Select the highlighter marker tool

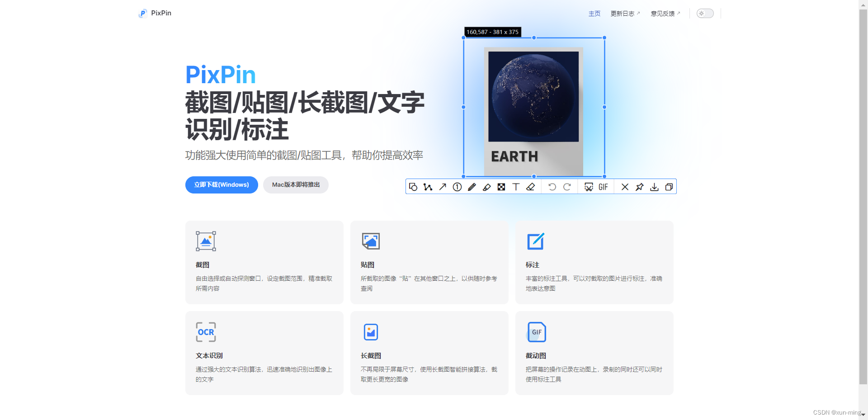click(x=486, y=187)
